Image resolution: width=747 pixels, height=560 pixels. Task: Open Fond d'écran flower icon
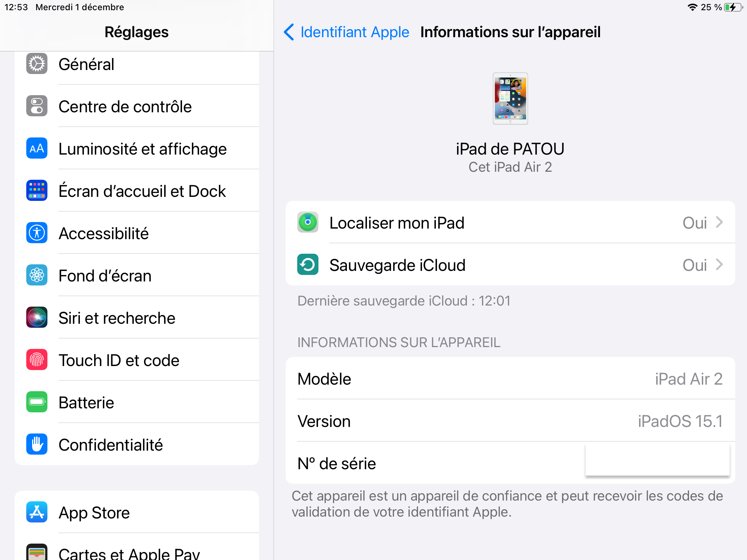[x=37, y=275]
